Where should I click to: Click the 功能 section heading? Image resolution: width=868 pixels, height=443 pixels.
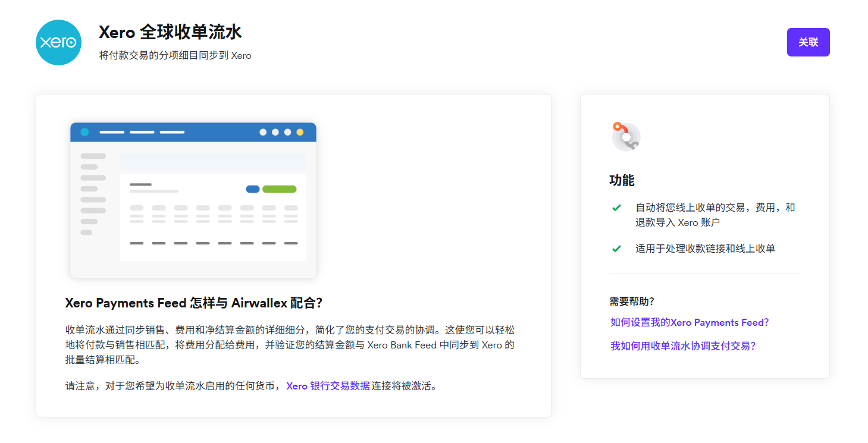click(622, 181)
